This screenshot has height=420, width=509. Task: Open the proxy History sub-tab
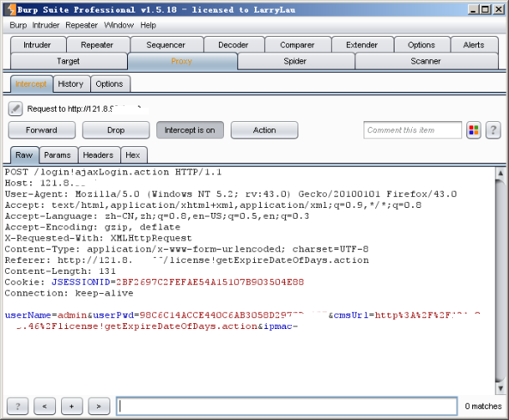pos(70,83)
